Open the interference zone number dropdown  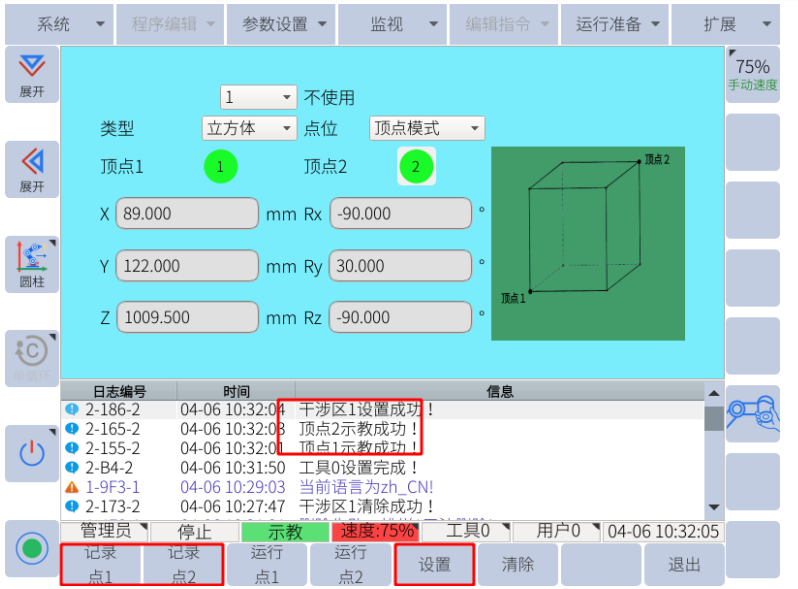tap(258, 97)
